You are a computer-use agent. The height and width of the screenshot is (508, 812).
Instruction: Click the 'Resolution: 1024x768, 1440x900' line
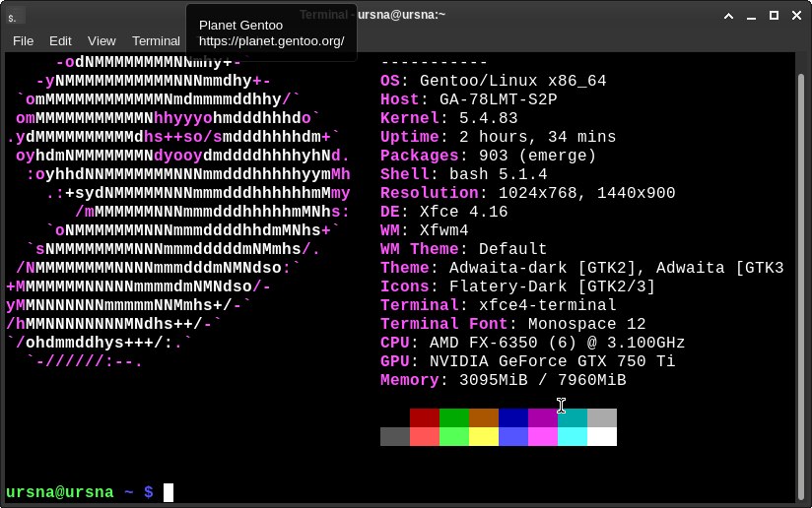527,193
